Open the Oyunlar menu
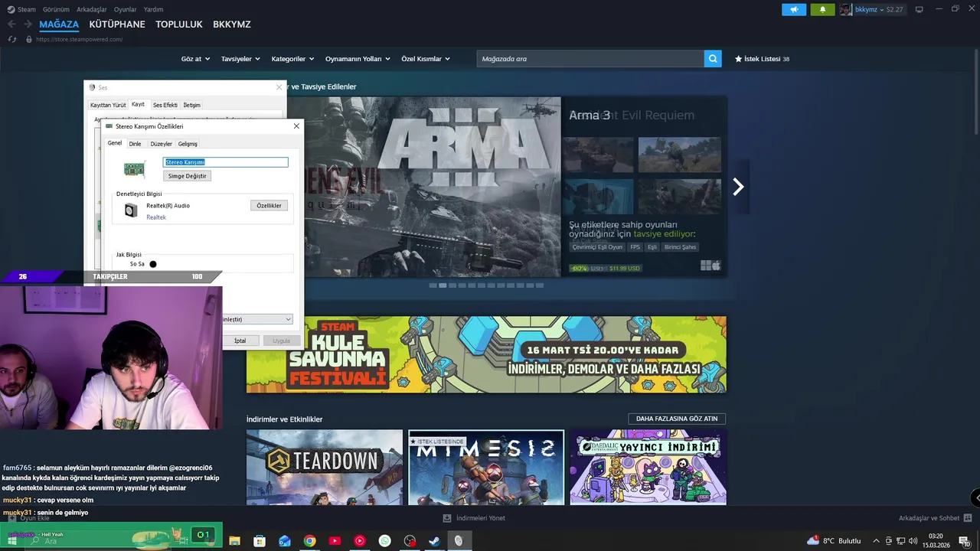This screenshot has width=980, height=551. click(126, 10)
